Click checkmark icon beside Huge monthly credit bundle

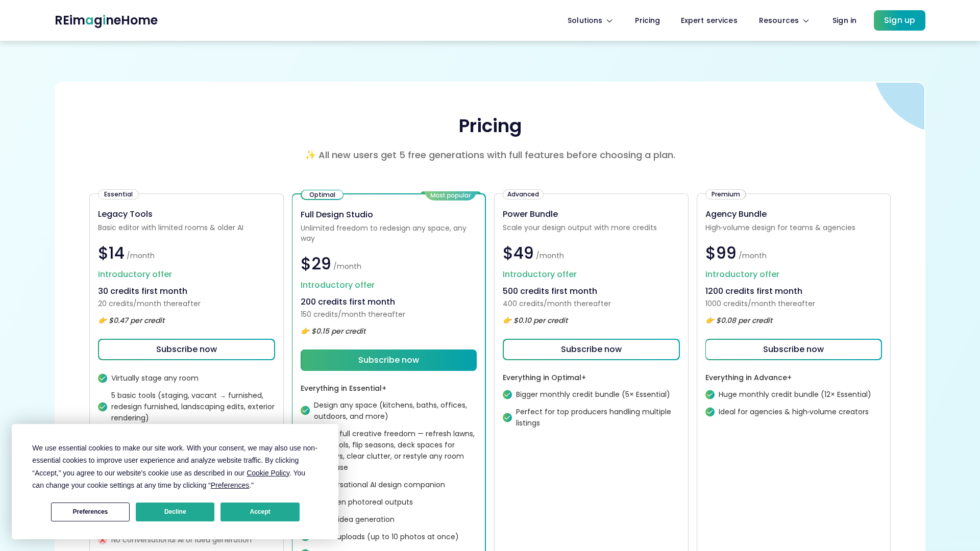[710, 394]
